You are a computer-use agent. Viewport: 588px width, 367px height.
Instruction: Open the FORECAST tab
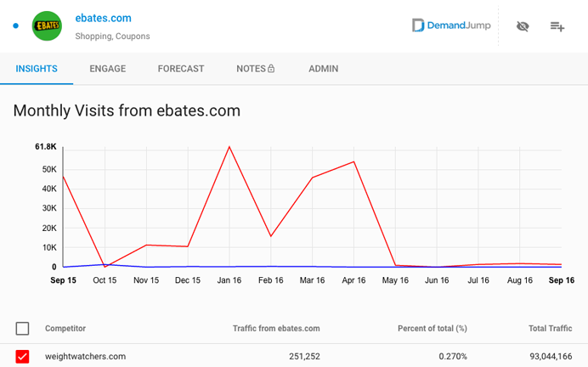(x=181, y=69)
